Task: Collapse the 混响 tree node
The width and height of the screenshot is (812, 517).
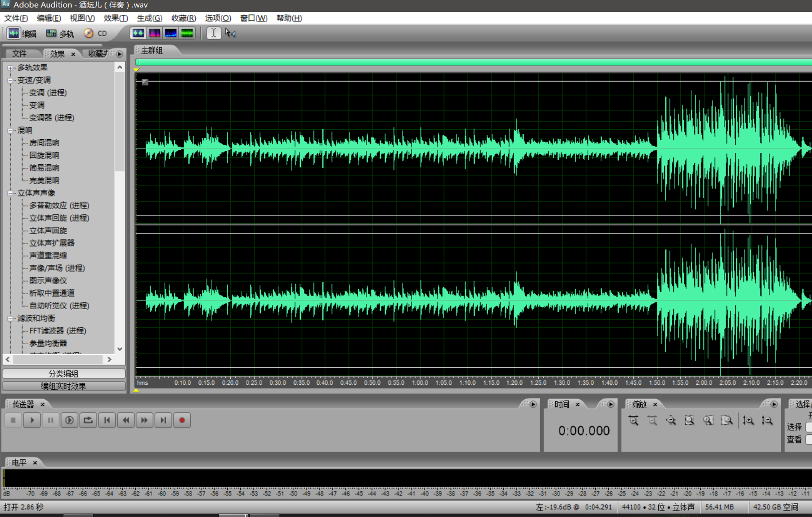Action: point(10,130)
